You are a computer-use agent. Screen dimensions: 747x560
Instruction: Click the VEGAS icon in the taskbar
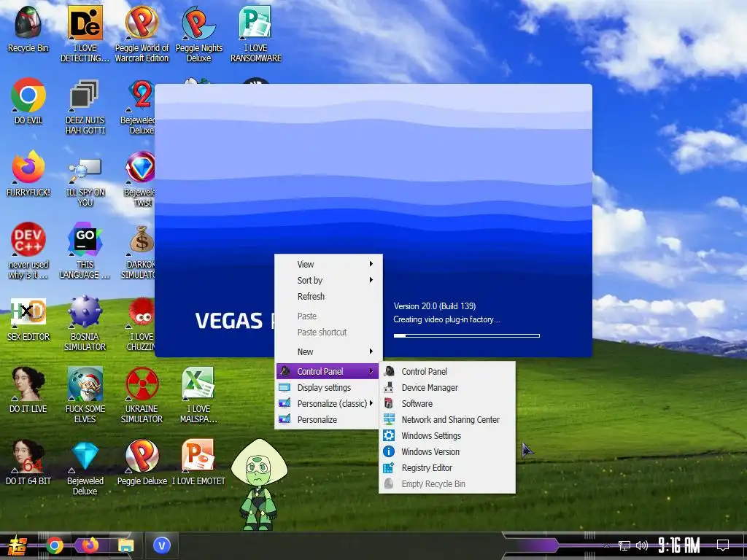click(x=162, y=545)
